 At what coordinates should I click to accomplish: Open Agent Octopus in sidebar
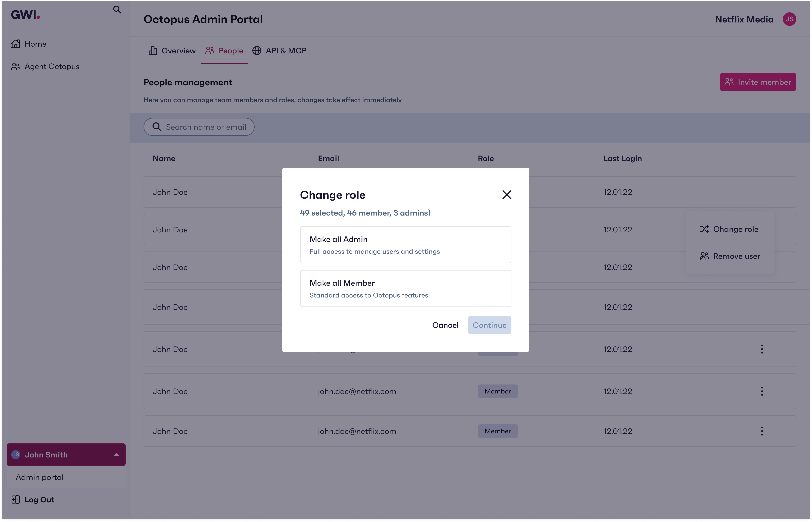click(x=45, y=66)
